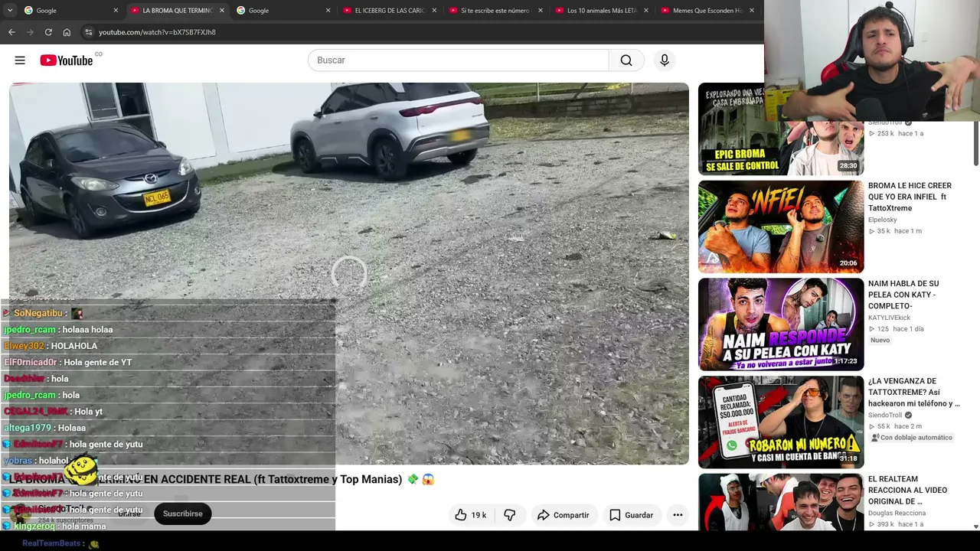The image size is (980, 551).
Task: Open ROBARON MI NUMERO video thumbnail
Action: click(x=781, y=422)
